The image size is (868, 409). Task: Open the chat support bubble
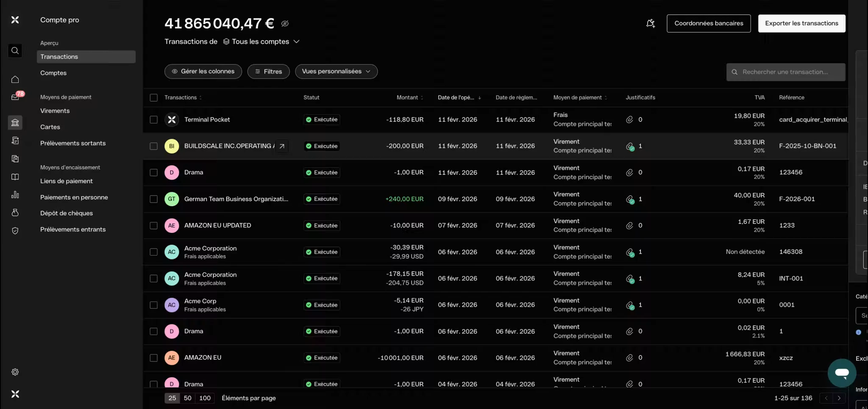[841, 373]
